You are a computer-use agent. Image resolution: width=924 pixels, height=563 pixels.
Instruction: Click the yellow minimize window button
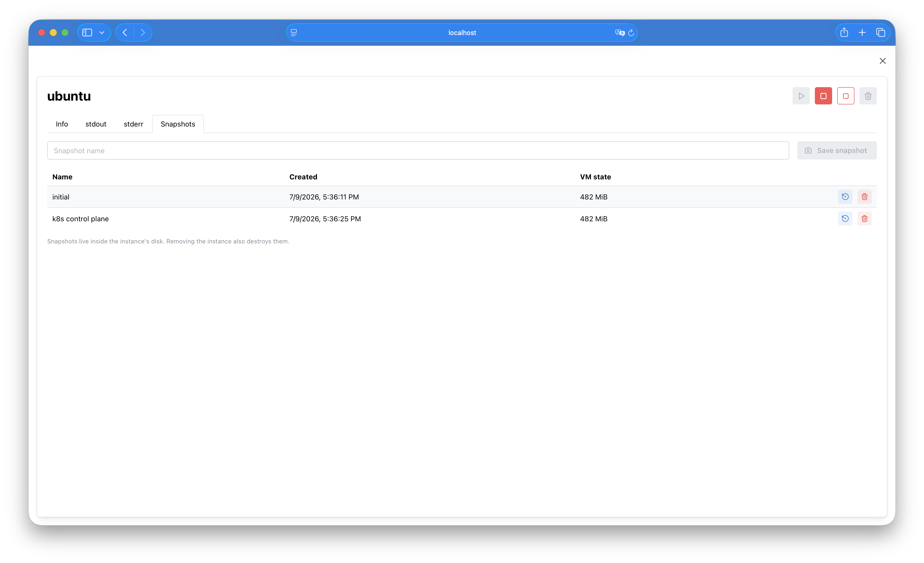(53, 33)
